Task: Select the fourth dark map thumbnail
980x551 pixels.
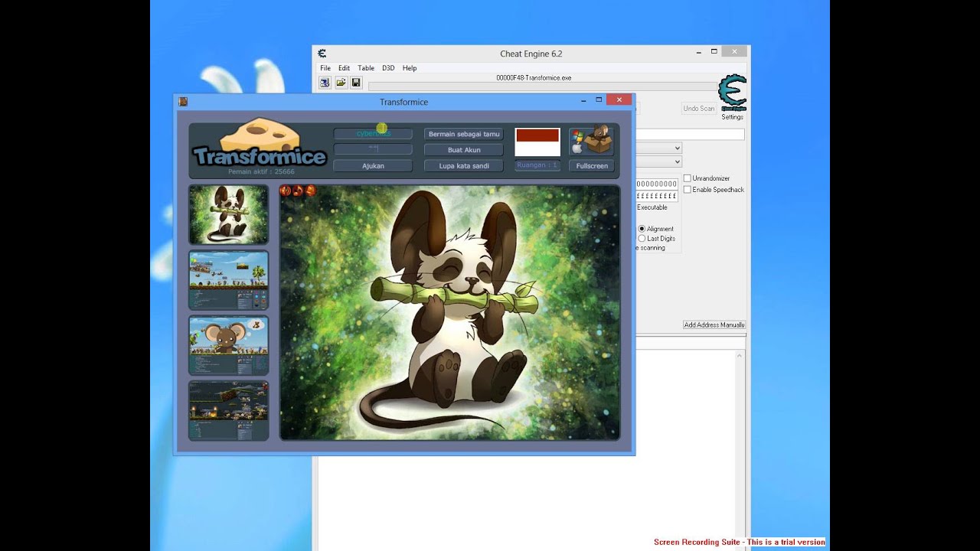Action: pos(229,411)
